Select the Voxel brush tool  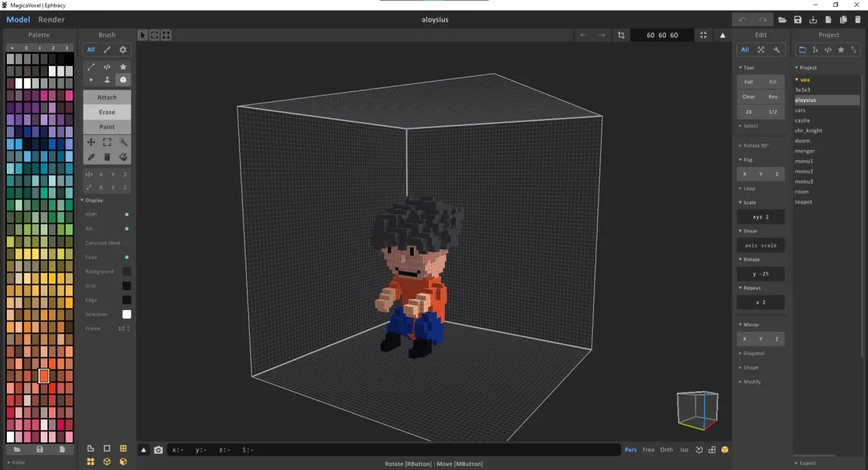[91, 79]
